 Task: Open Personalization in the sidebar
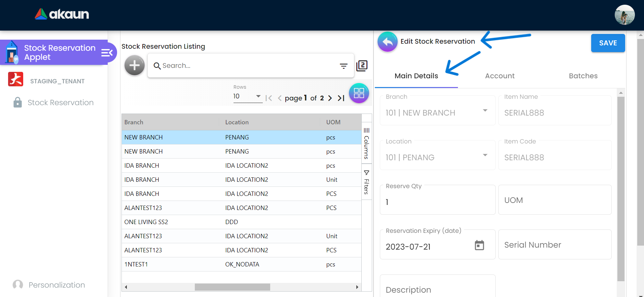coord(57,285)
